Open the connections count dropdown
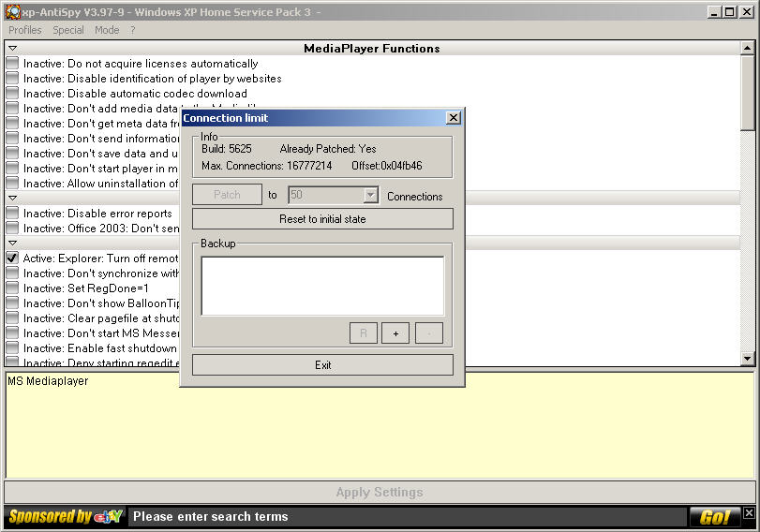Screen dimensions: 760x532 coord(370,195)
